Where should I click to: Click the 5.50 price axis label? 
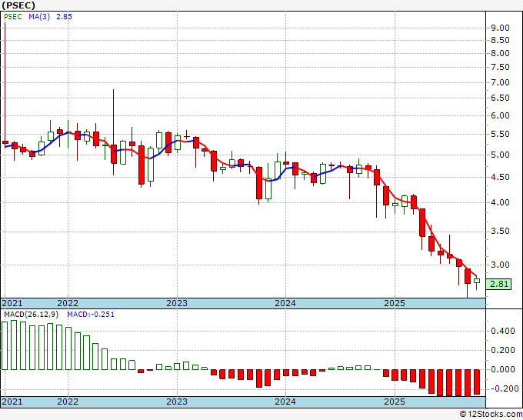(x=501, y=135)
